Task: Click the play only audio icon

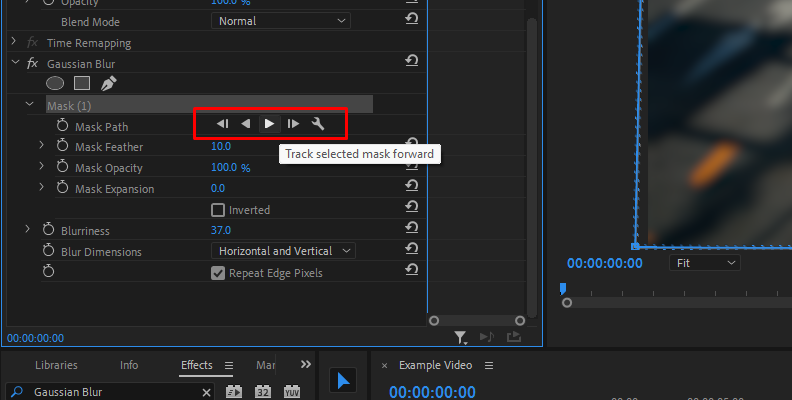Action: (x=486, y=337)
